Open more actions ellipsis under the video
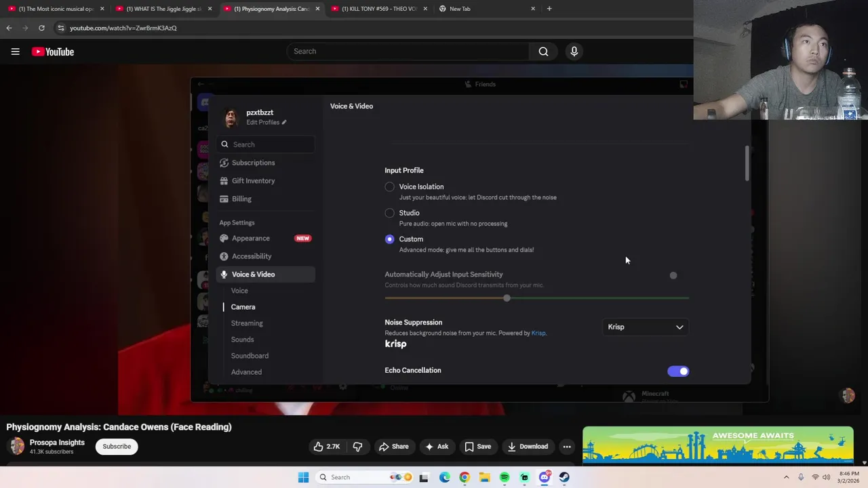868x488 pixels. tap(567, 447)
